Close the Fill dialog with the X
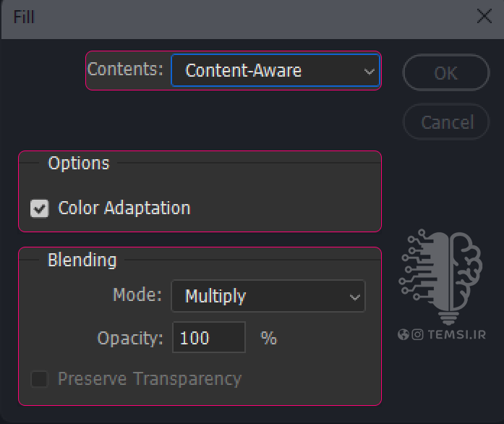The image size is (504, 424). pyautogui.click(x=484, y=17)
